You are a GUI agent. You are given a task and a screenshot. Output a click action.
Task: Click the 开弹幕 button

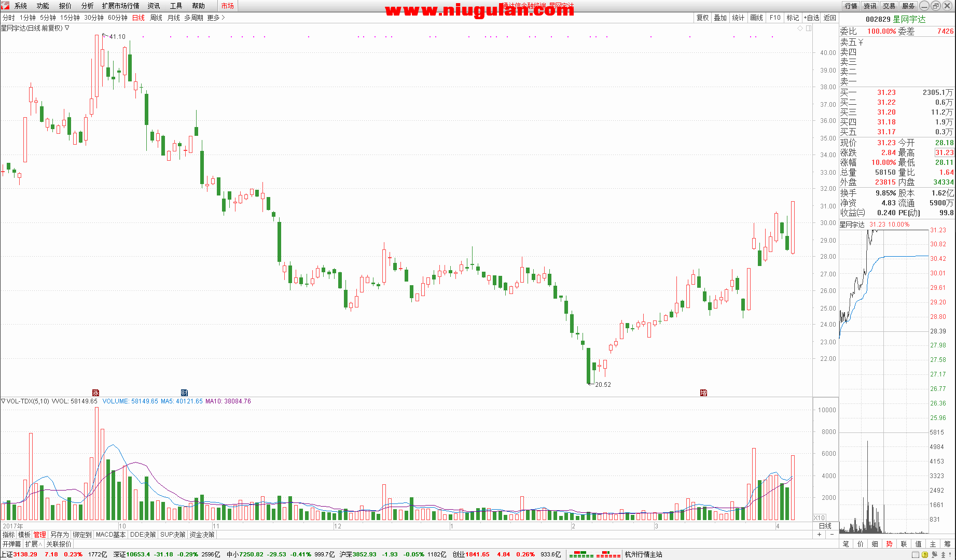point(11,544)
